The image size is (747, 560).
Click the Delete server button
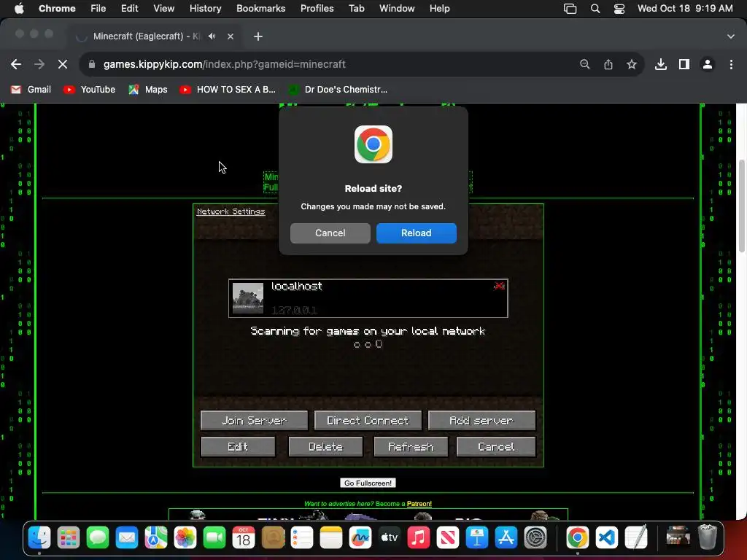[x=325, y=447]
